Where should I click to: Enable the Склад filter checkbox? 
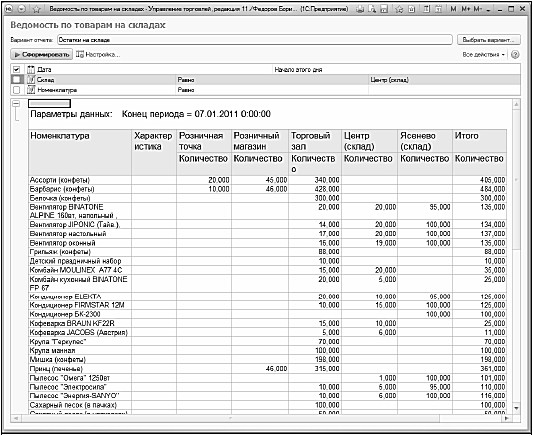point(16,80)
